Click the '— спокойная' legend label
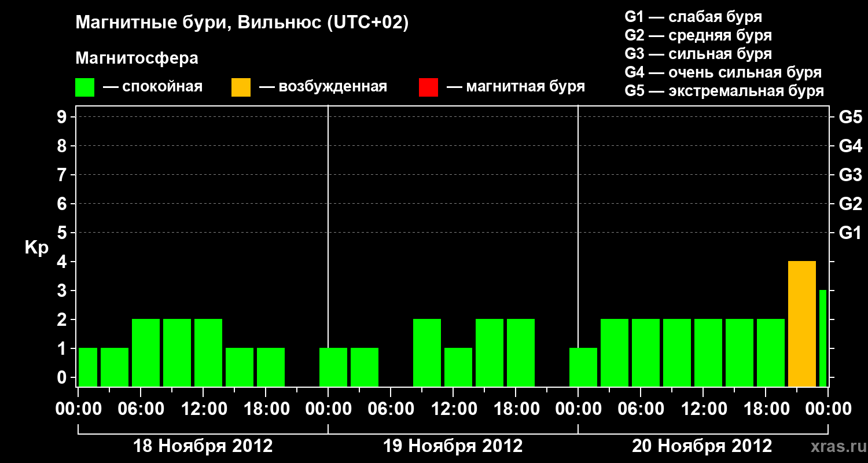The image size is (868, 463). point(153,87)
